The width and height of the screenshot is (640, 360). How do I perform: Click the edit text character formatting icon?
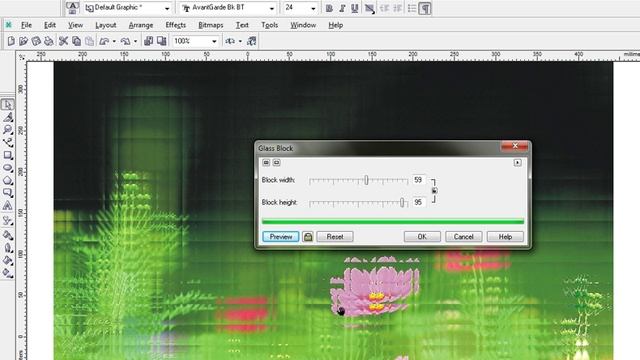point(72,7)
